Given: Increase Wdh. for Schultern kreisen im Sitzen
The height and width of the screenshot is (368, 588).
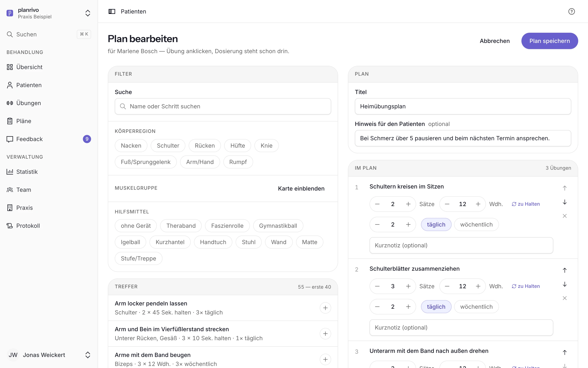Looking at the screenshot, I should tap(478, 204).
